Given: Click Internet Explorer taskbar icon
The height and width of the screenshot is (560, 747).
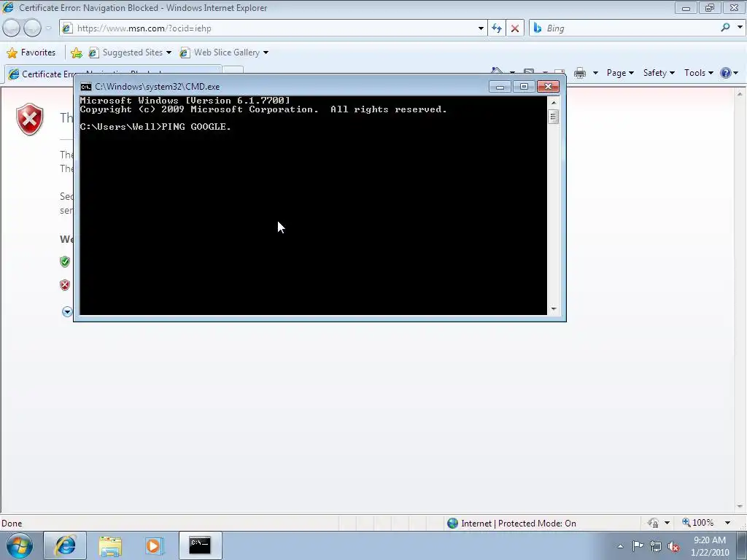Looking at the screenshot, I should click(65, 545).
